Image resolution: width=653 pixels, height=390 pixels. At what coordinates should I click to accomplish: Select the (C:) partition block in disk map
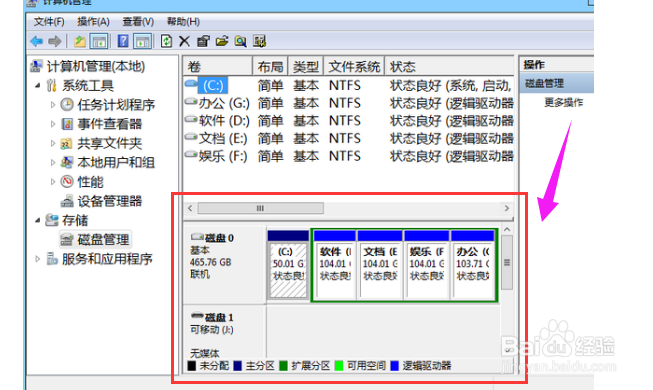coord(288,265)
